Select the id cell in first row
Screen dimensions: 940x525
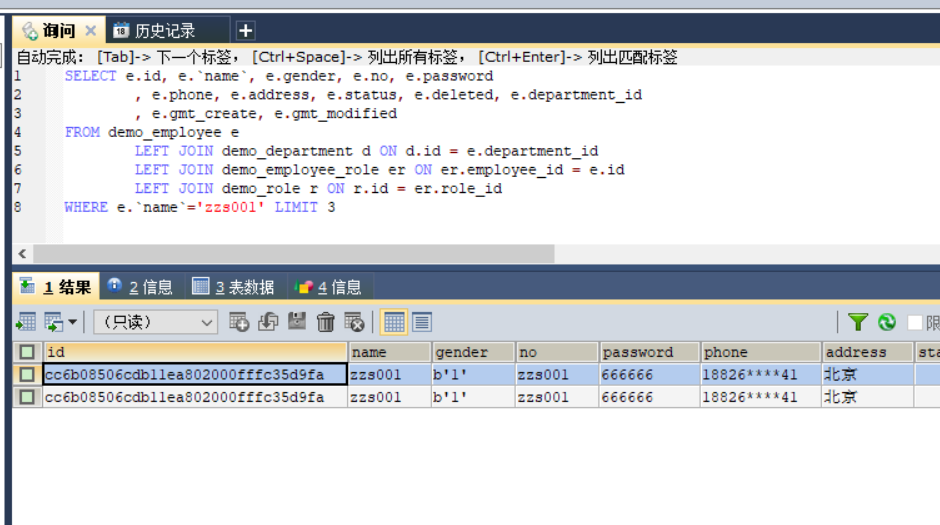[x=195, y=375]
